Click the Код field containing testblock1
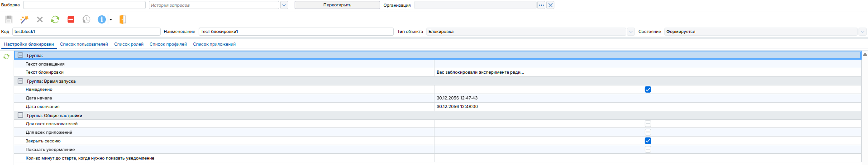 coord(86,32)
